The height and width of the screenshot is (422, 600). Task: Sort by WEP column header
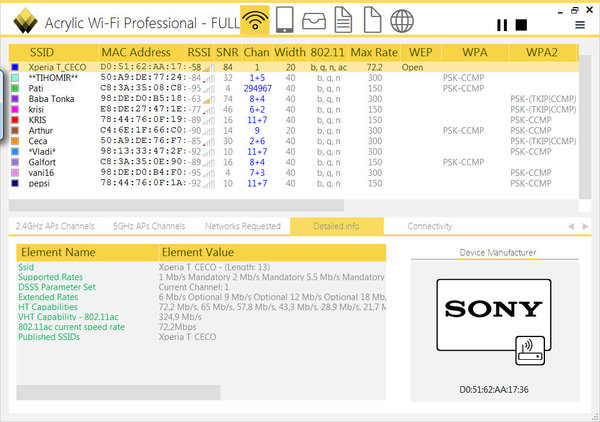(421, 52)
